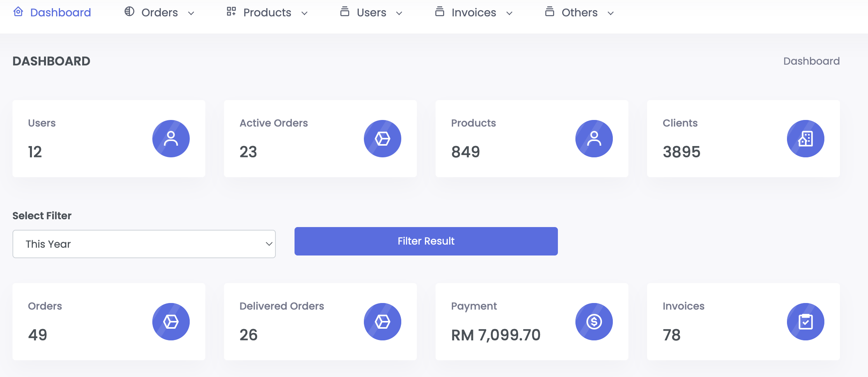
Task: Click the box icon in Active Orders card
Action: [x=382, y=139]
